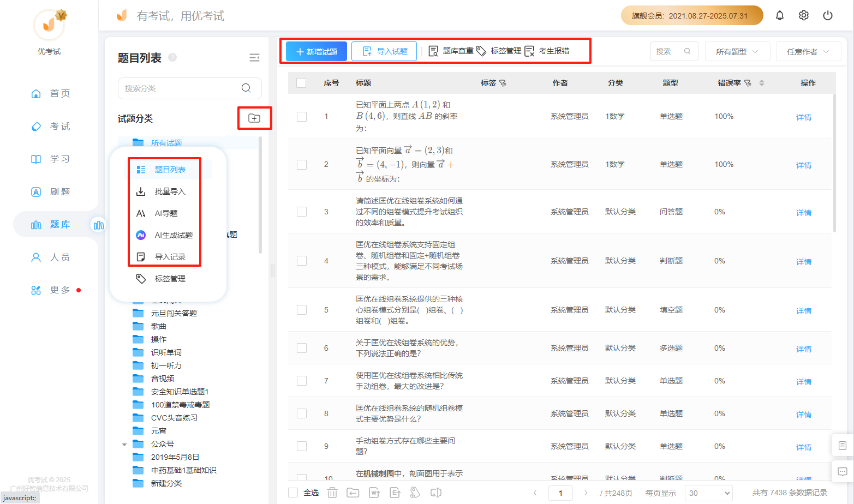Open 详情 link for row 1
The image size is (854, 504).
point(804,117)
